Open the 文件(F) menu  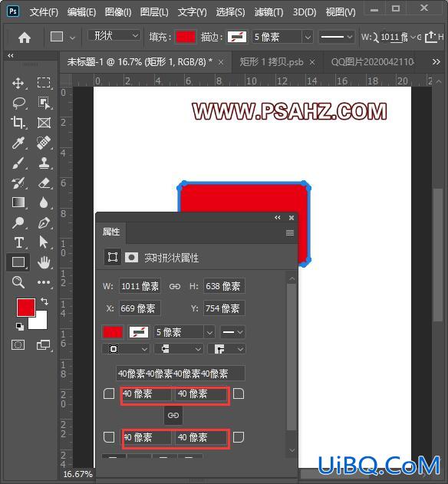[x=44, y=12]
